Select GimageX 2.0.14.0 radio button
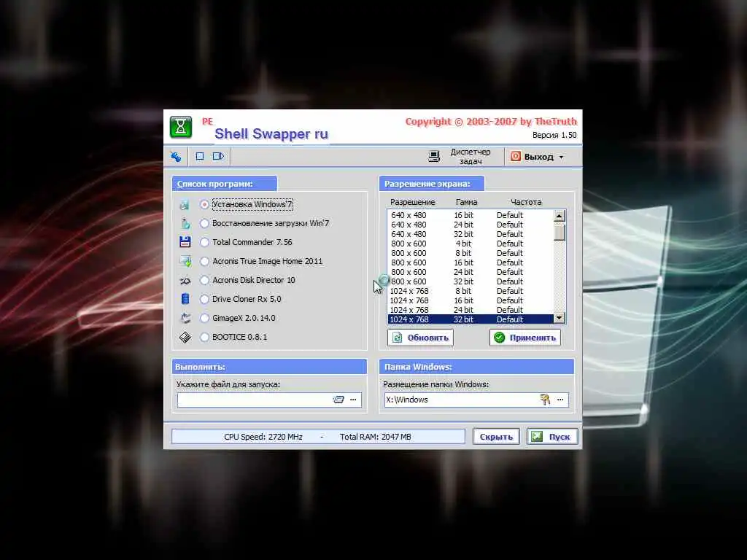The width and height of the screenshot is (747, 560). pos(204,318)
